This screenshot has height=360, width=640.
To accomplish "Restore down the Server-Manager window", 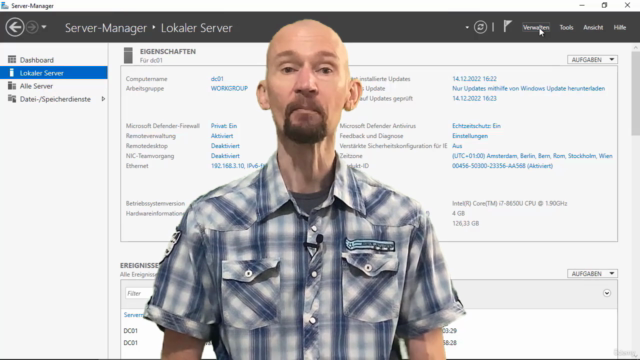I will pyautogui.click(x=604, y=5).
